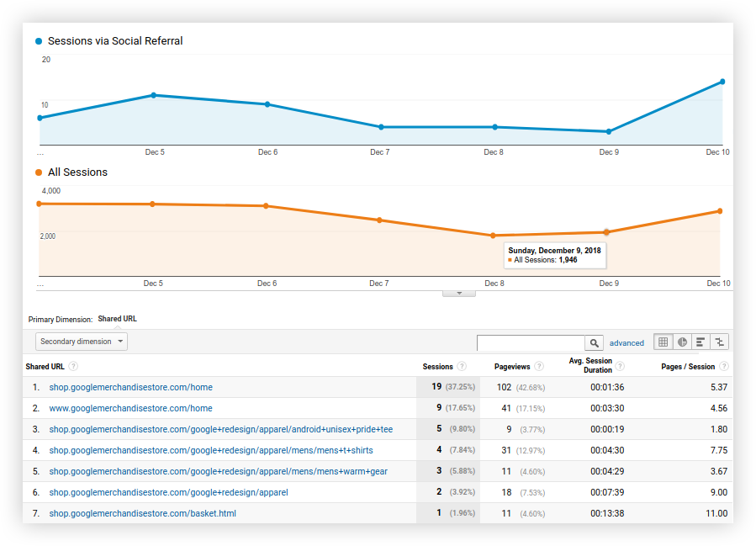
Task: Click the Dec 6 point on social referral chart
Action: 267,104
